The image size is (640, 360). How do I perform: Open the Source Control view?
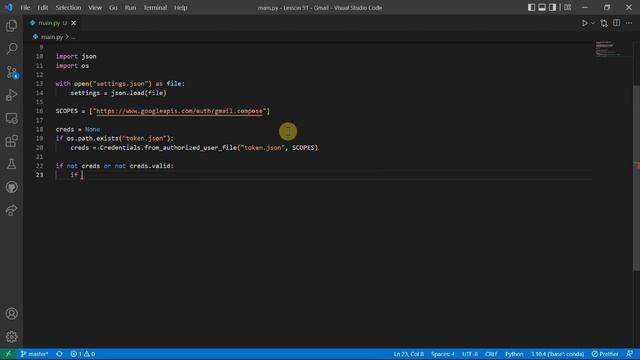11,72
